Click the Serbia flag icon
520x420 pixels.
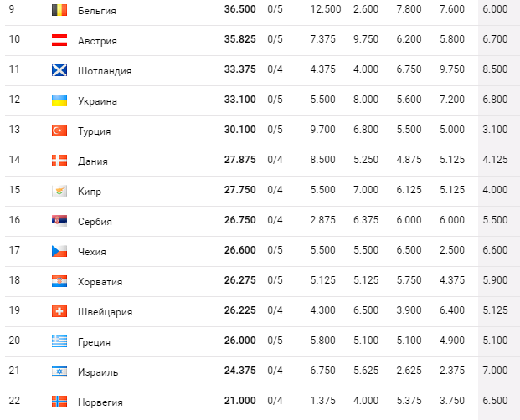click(59, 222)
